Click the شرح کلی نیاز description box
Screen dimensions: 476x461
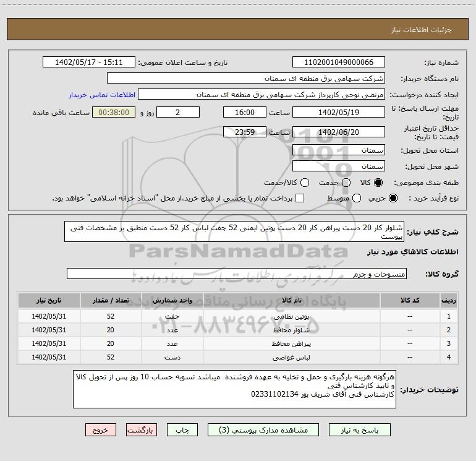pos(234,231)
